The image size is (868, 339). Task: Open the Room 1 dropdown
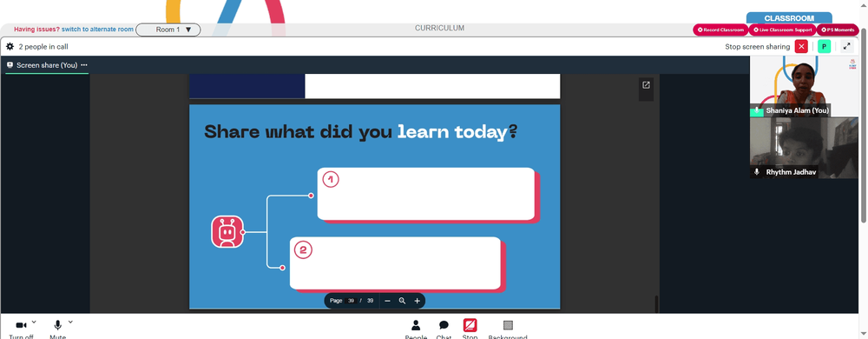coord(168,30)
